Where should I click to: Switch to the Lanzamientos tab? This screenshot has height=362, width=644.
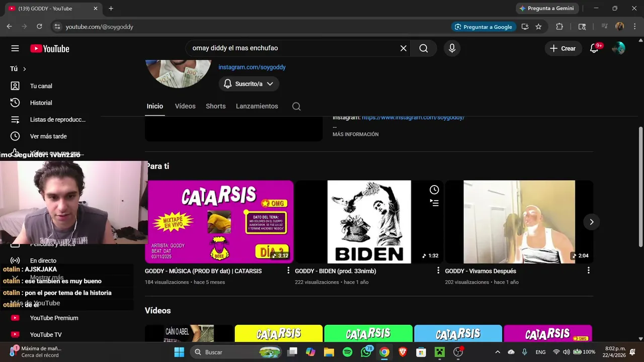pyautogui.click(x=257, y=106)
